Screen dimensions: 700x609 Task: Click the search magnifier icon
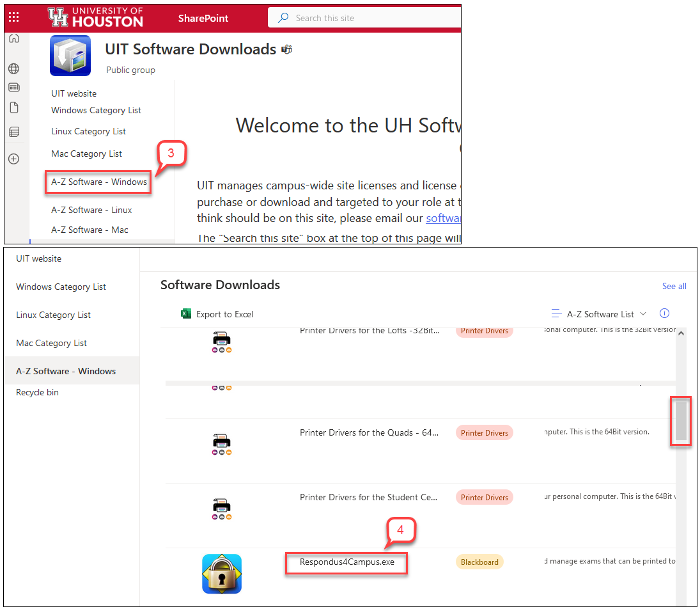point(283,18)
